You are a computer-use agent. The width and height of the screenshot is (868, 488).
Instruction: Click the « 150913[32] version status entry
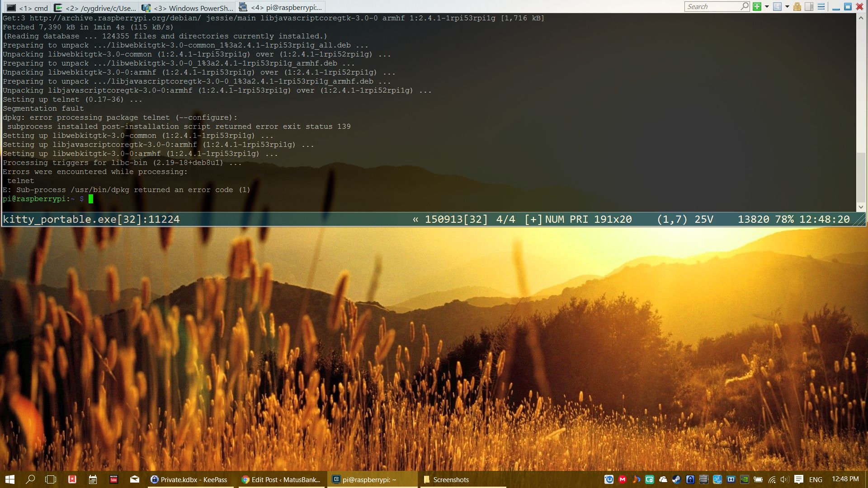point(450,219)
